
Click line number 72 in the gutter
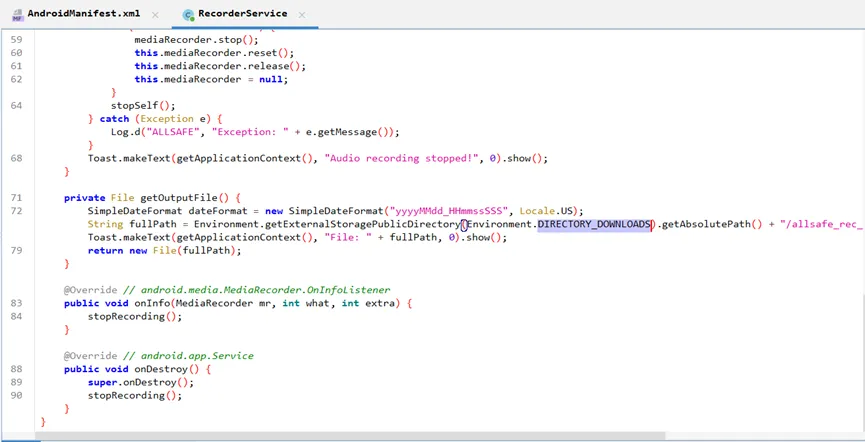coord(17,211)
